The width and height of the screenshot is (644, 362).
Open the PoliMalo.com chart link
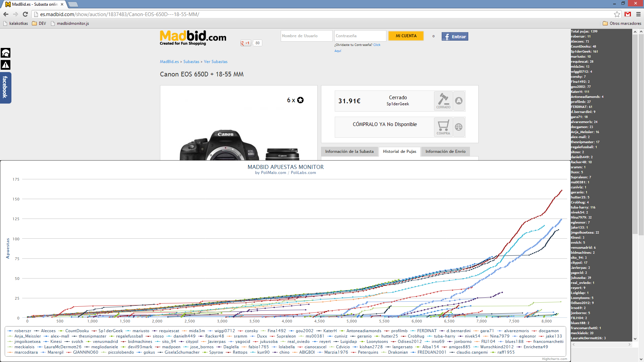tap(273, 173)
